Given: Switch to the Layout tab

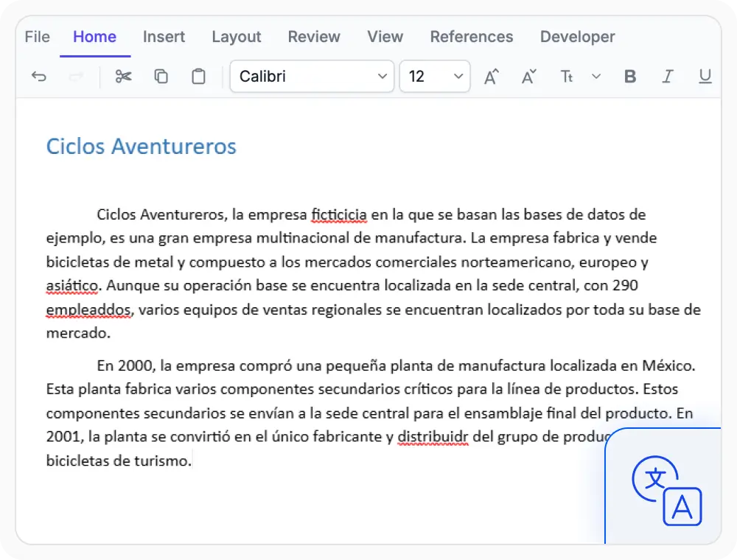Looking at the screenshot, I should point(237,37).
